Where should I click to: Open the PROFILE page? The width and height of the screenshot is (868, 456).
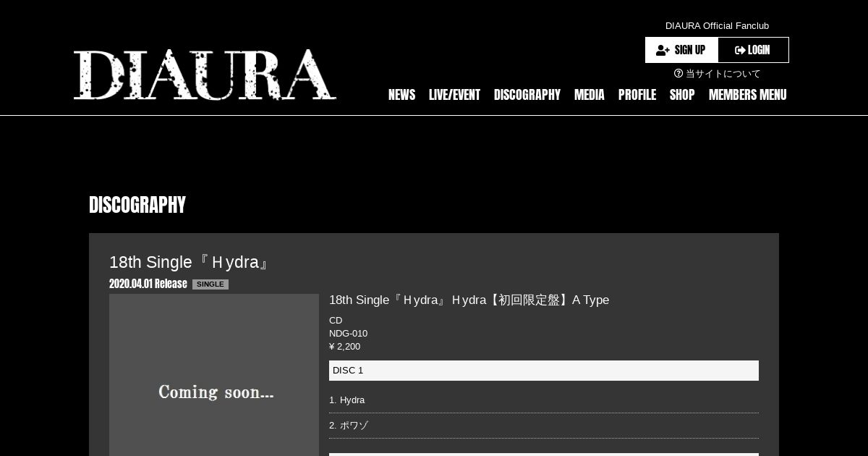637,95
